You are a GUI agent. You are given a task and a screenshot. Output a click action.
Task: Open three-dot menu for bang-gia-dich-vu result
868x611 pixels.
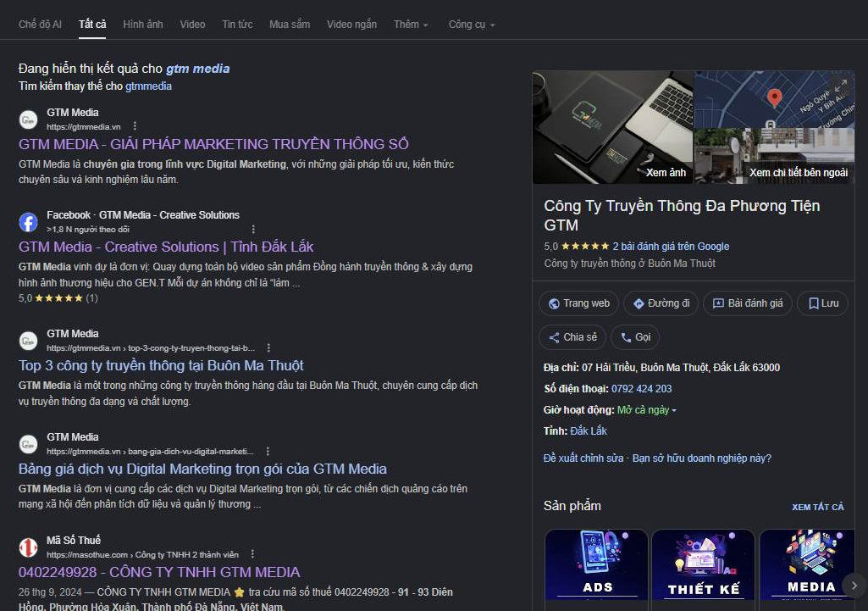click(x=268, y=451)
